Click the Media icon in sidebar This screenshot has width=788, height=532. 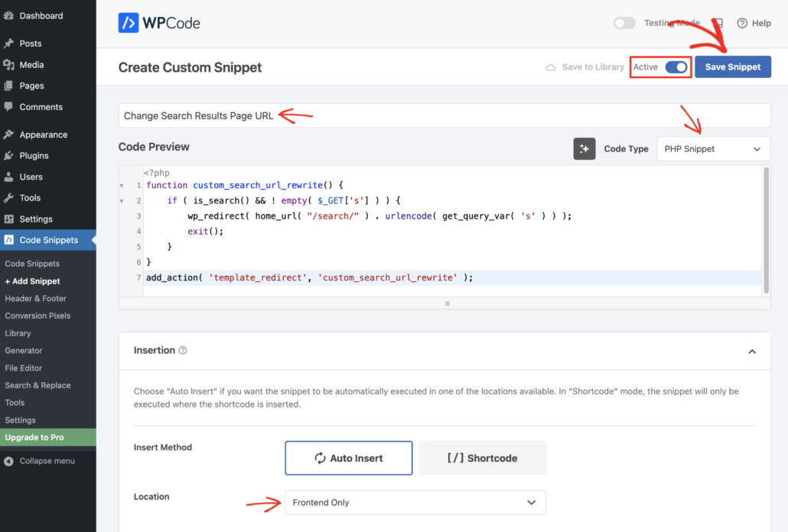tap(8, 65)
